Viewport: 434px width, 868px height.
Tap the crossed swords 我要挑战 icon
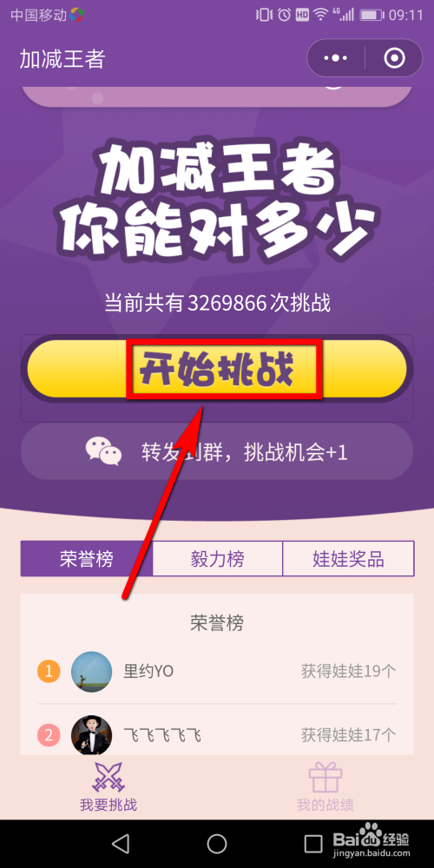(108, 776)
